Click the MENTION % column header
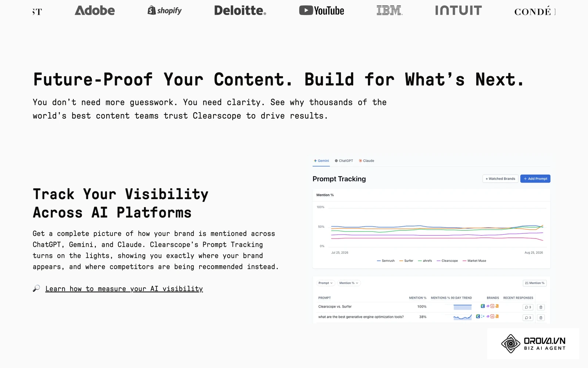 click(x=418, y=298)
